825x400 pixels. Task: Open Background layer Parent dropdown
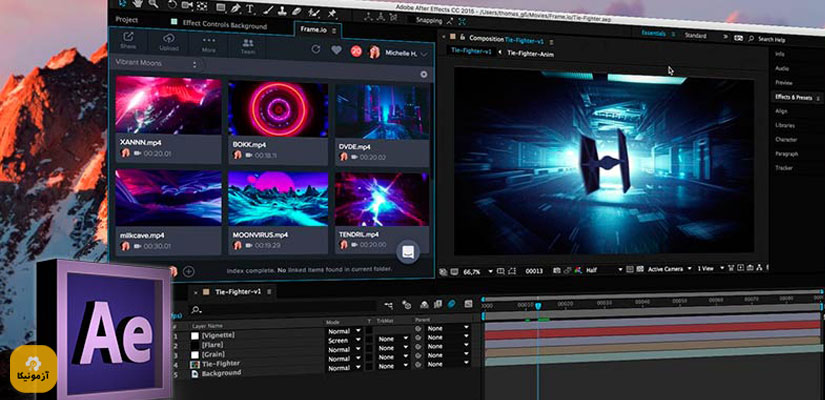tap(449, 364)
